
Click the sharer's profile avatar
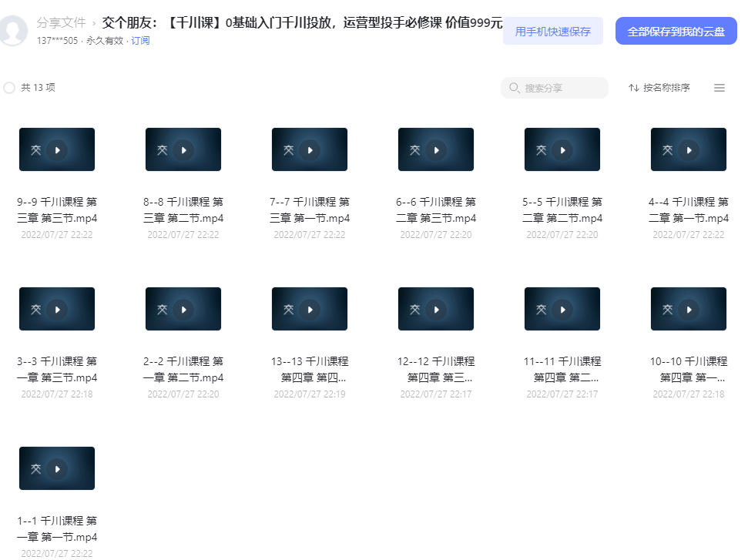tap(13, 31)
